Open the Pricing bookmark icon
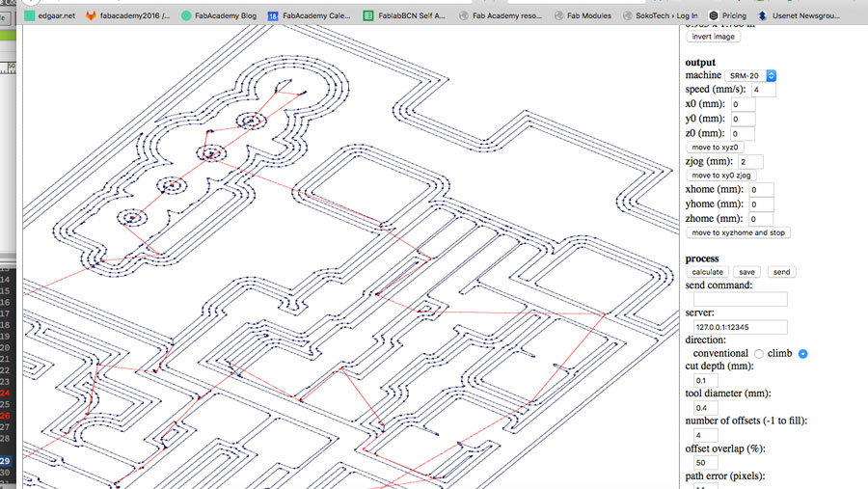Image resolution: width=868 pixels, height=489 pixels. coord(714,15)
